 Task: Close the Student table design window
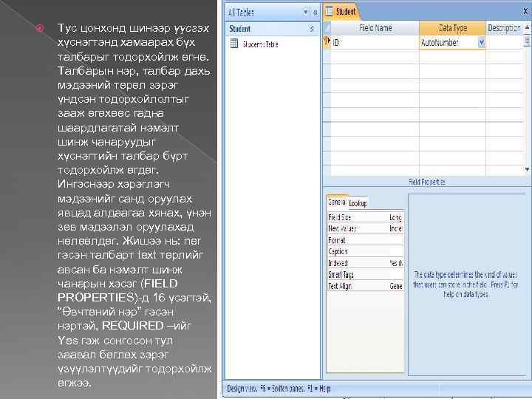pyautogui.click(x=525, y=11)
